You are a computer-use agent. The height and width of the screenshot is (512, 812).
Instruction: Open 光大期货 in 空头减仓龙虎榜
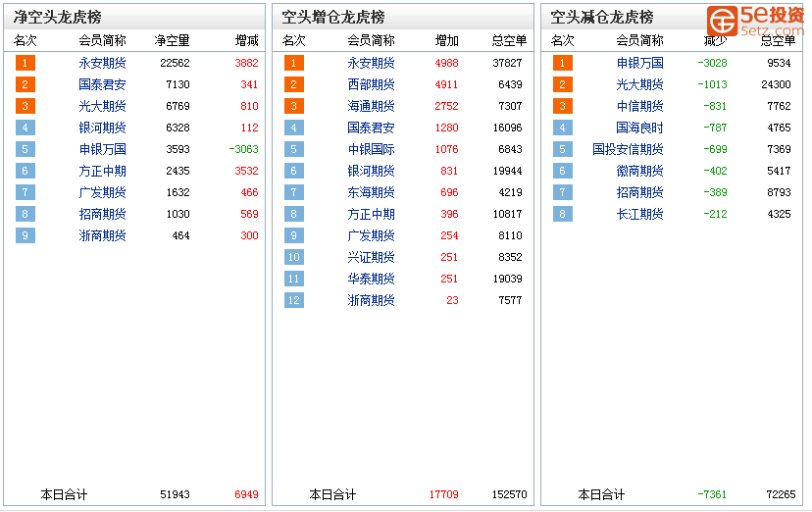tap(639, 84)
